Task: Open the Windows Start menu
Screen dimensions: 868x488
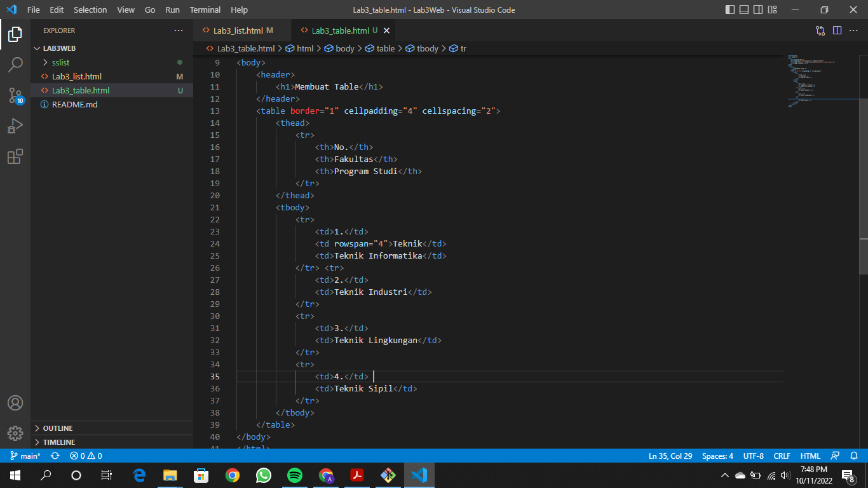Action: pyautogui.click(x=15, y=475)
